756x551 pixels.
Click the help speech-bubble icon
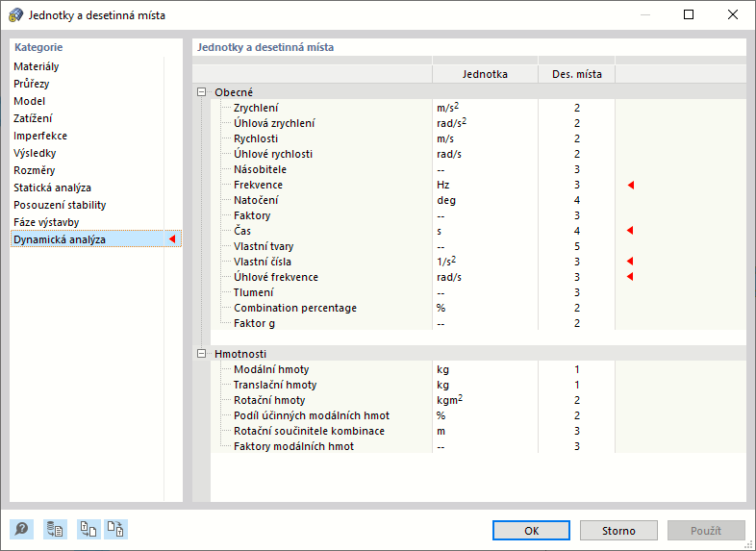(x=21, y=529)
